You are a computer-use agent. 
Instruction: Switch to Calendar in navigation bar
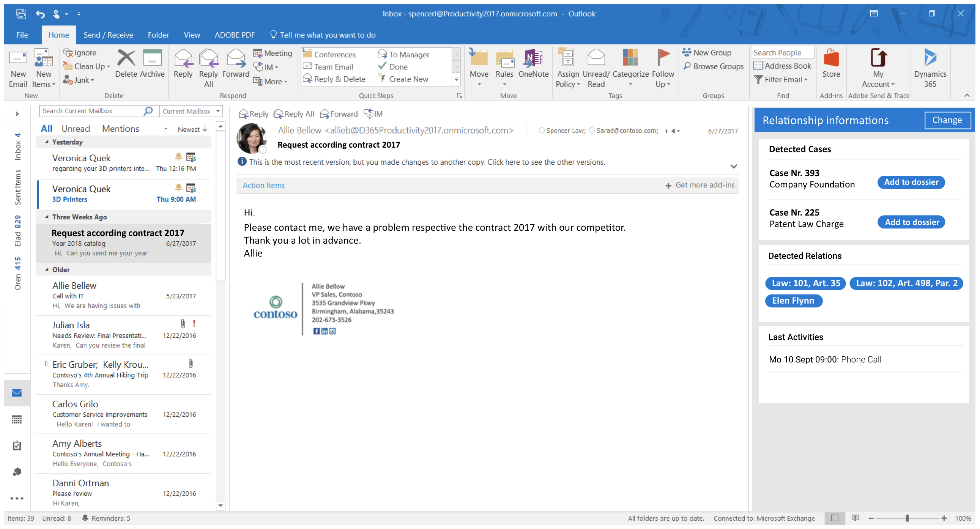point(17,419)
